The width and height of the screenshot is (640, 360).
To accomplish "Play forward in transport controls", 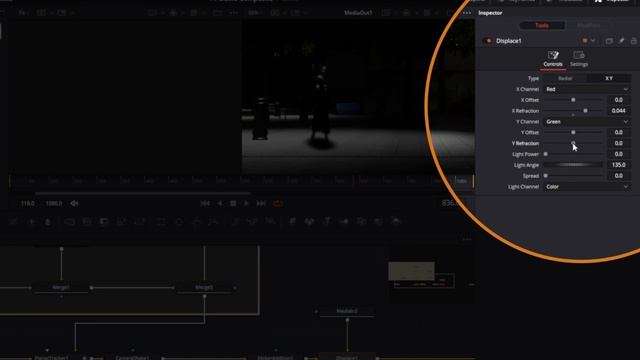I will 246,203.
